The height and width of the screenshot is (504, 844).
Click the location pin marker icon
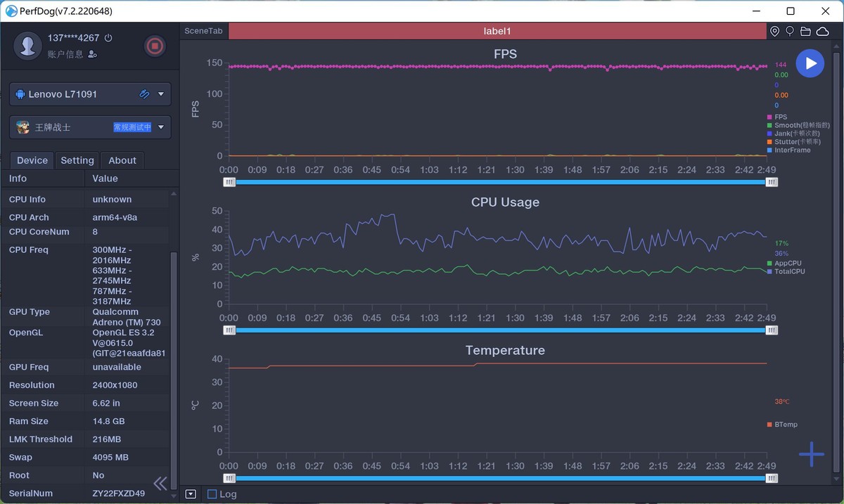pyautogui.click(x=774, y=32)
